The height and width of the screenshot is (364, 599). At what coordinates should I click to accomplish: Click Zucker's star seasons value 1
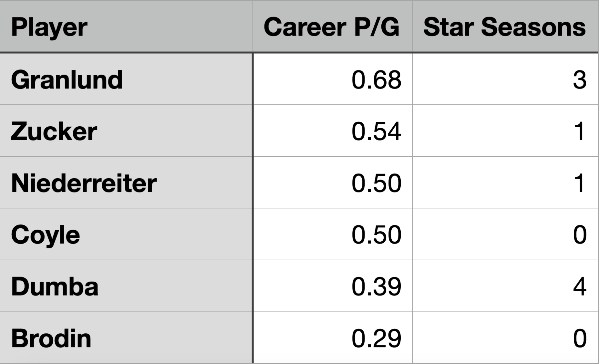(x=579, y=131)
